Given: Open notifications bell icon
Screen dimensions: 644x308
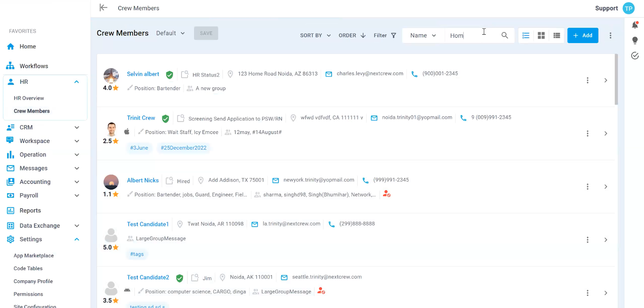Looking at the screenshot, I should 635,25.
